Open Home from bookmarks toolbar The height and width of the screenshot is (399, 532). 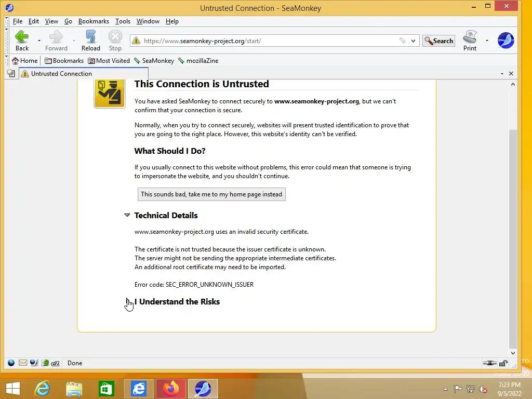click(25, 61)
